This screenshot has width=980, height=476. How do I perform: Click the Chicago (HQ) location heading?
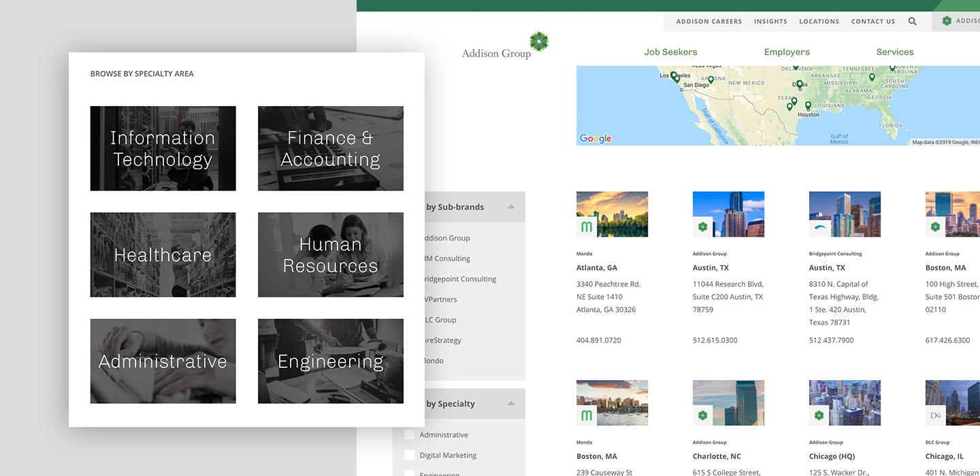pos(832,456)
